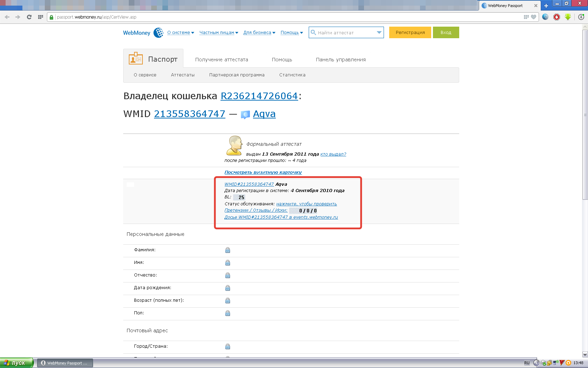Click the magnifier icon in Найти аттестат field
Screen dimensions: 588x368
313,33
